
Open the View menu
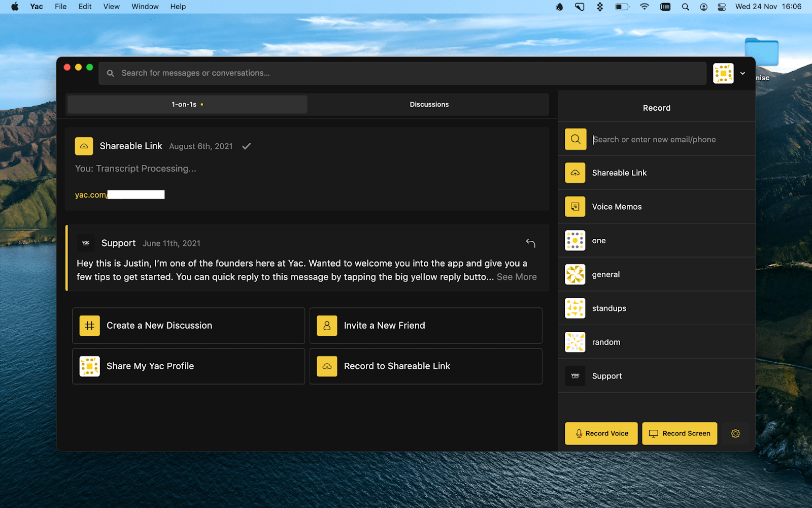[x=112, y=7]
